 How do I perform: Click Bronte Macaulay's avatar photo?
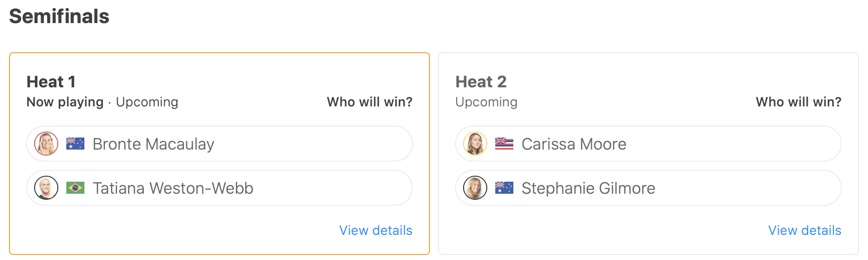(x=46, y=144)
